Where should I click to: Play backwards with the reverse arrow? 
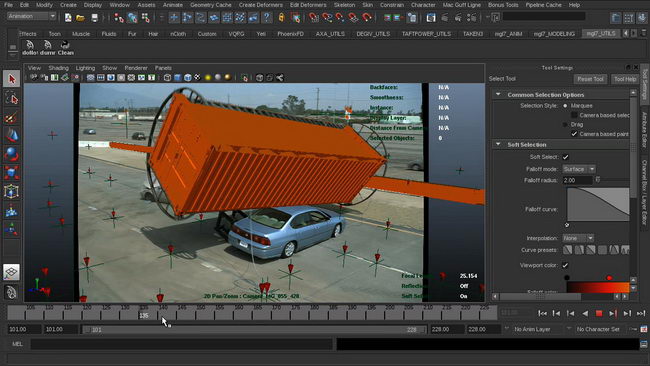point(585,313)
